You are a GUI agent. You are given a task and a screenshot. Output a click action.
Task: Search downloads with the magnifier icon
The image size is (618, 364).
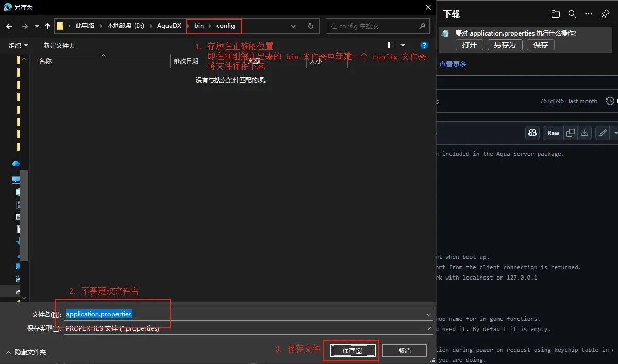(x=572, y=14)
